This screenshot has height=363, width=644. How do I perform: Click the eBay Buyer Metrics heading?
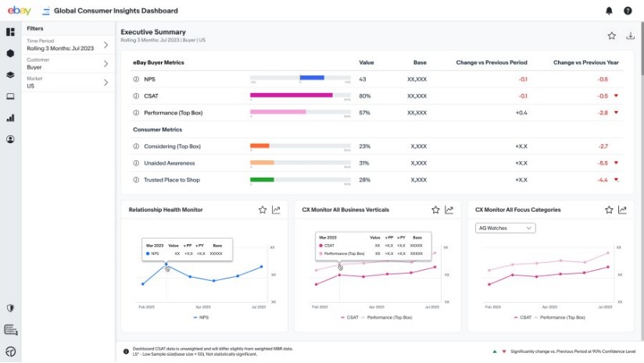pos(159,63)
